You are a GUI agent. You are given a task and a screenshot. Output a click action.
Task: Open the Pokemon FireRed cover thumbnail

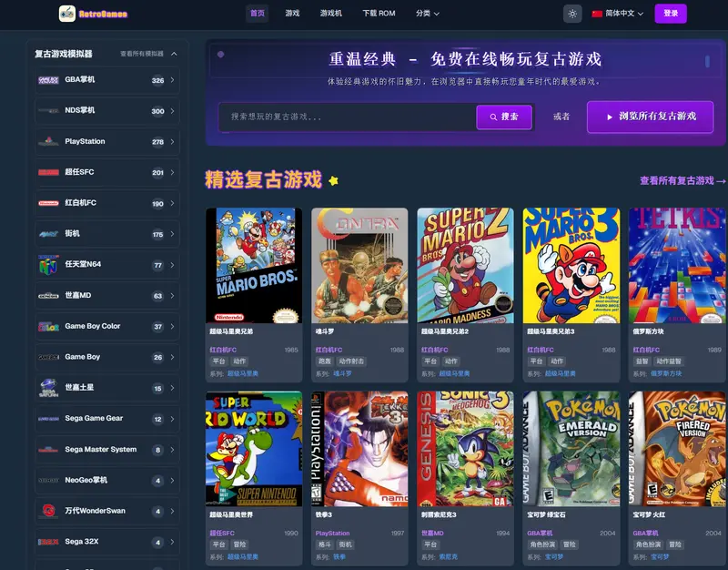[x=677, y=449]
